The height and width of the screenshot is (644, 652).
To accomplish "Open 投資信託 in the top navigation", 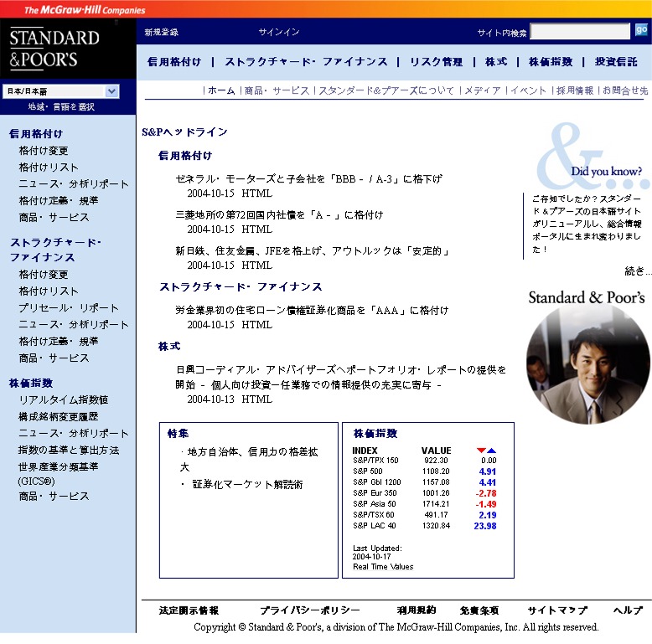I will (616, 62).
